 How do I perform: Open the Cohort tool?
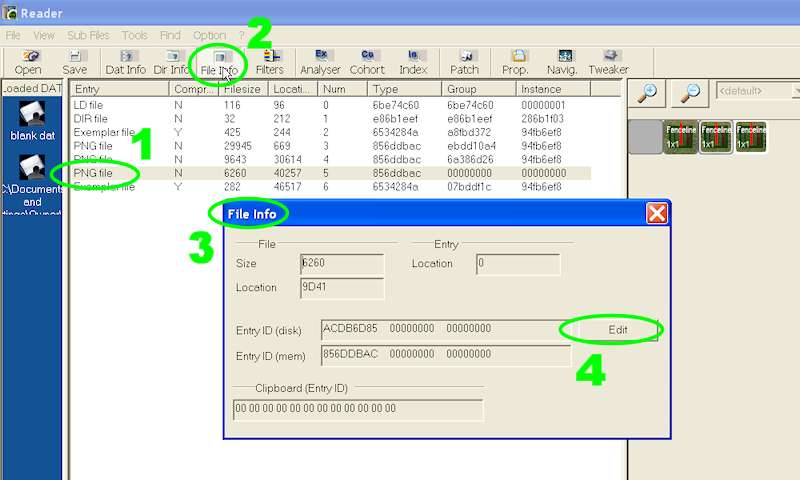click(367, 62)
